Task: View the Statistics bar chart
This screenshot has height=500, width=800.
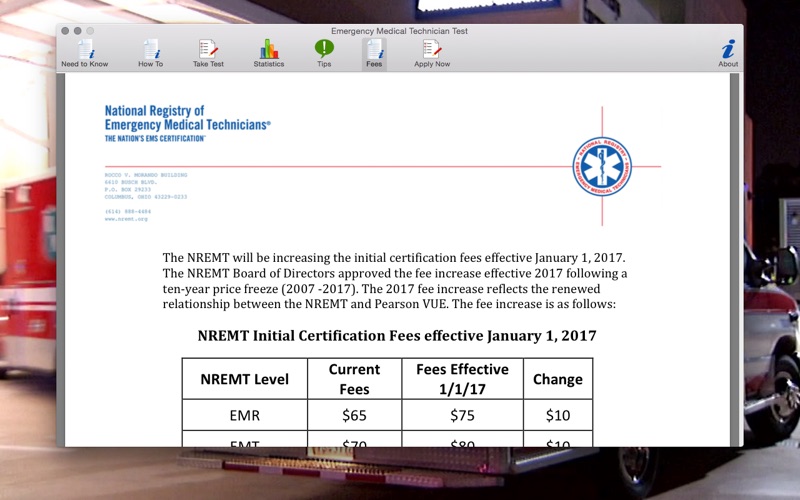Action: pos(269,54)
